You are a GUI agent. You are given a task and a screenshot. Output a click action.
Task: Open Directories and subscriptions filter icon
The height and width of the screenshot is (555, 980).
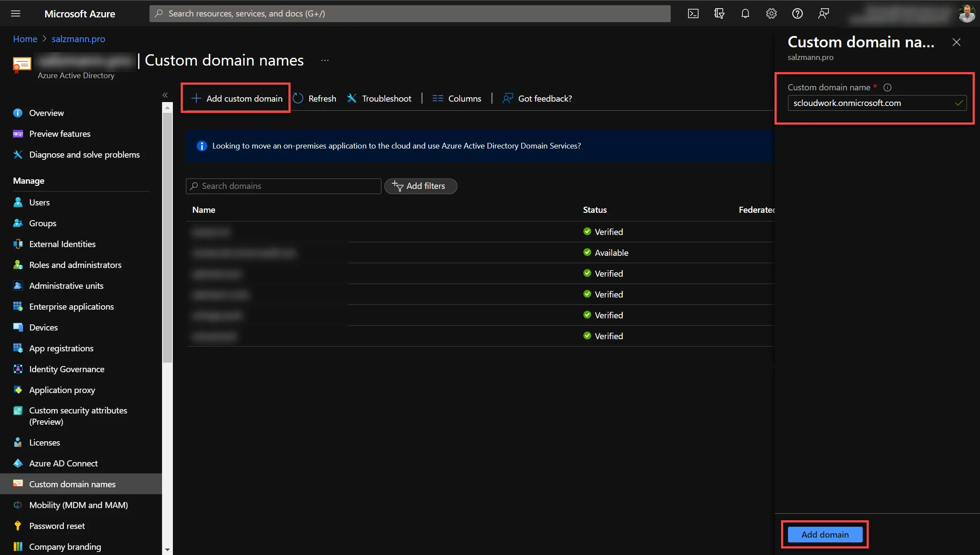pyautogui.click(x=719, y=13)
